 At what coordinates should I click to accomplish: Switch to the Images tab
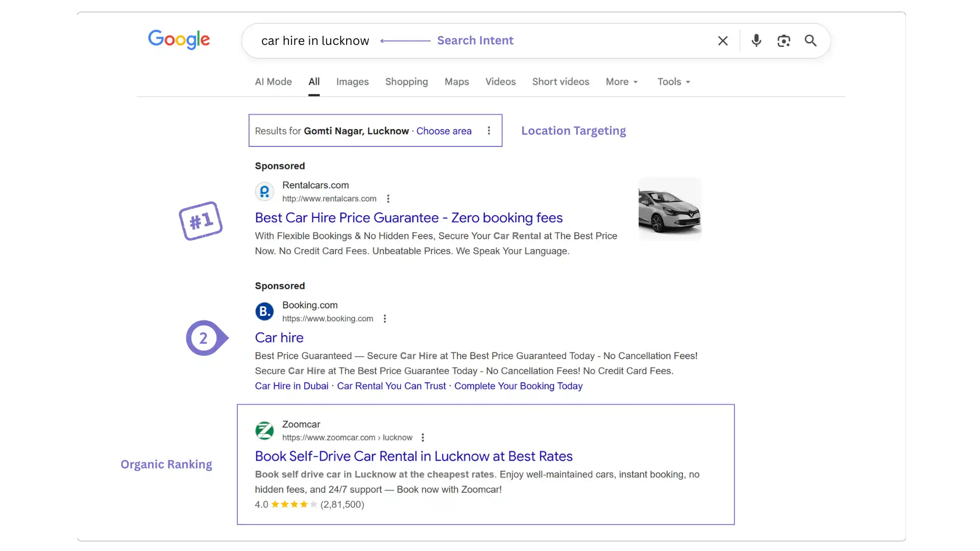[x=352, y=82]
